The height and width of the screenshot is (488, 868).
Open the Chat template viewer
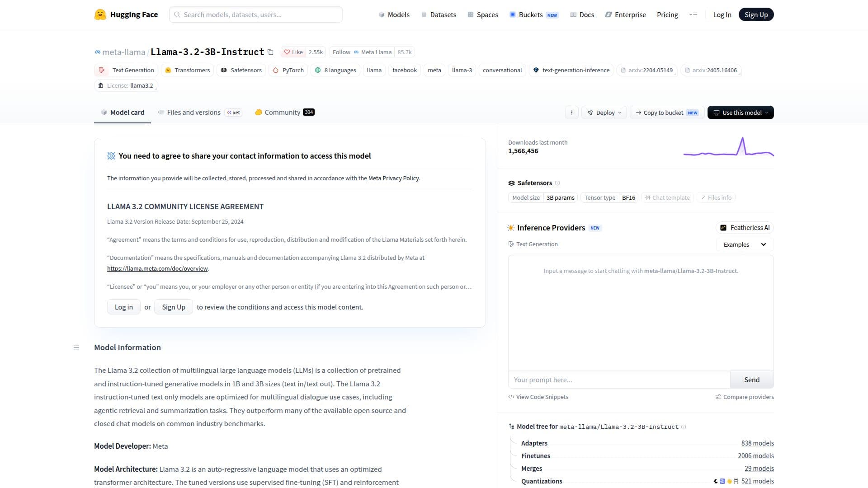point(667,197)
